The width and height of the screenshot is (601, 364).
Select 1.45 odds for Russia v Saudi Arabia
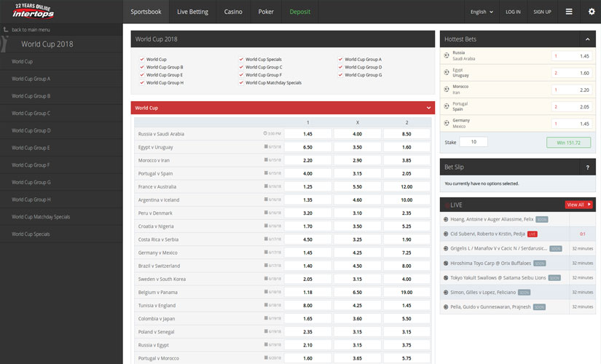[x=307, y=134]
